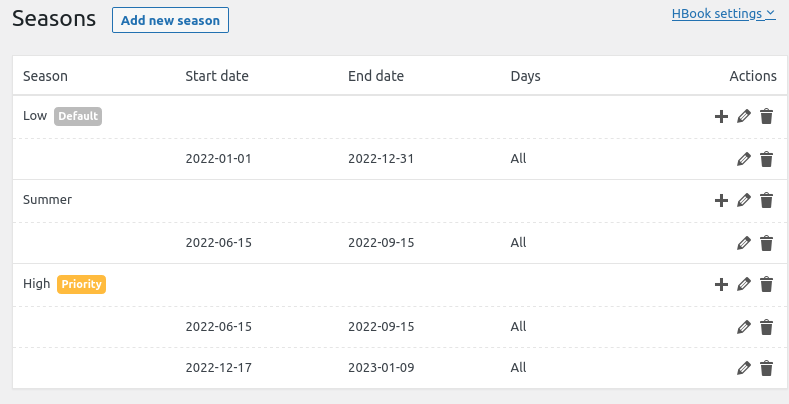Delete Summer's 2022-06-15 date range
This screenshot has width=789, height=404.
pyautogui.click(x=766, y=242)
